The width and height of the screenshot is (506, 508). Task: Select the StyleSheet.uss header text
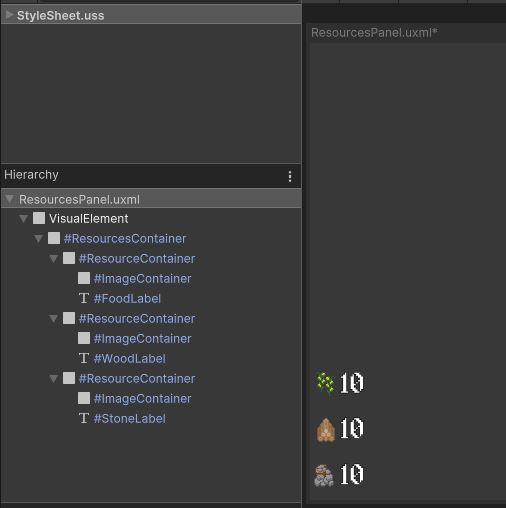(60, 16)
